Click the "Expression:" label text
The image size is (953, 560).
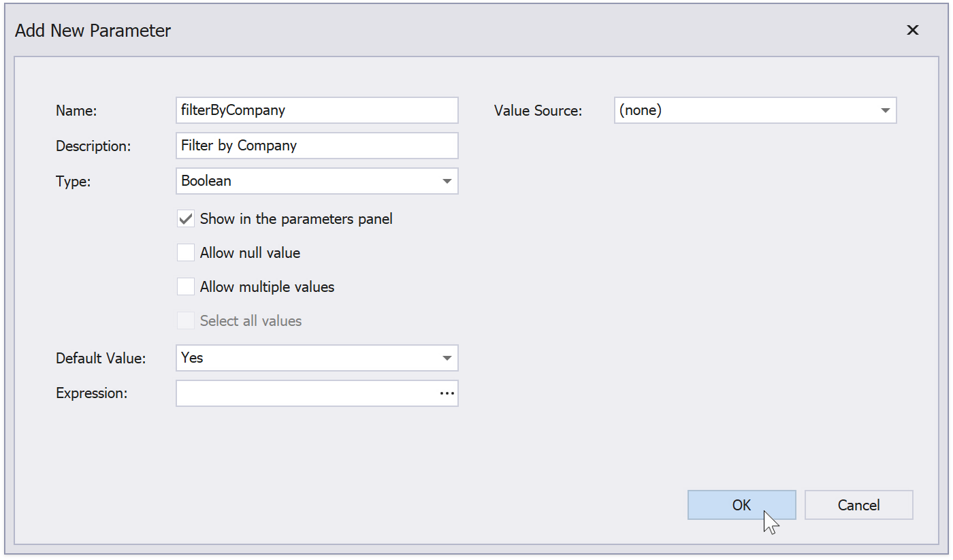coord(91,394)
